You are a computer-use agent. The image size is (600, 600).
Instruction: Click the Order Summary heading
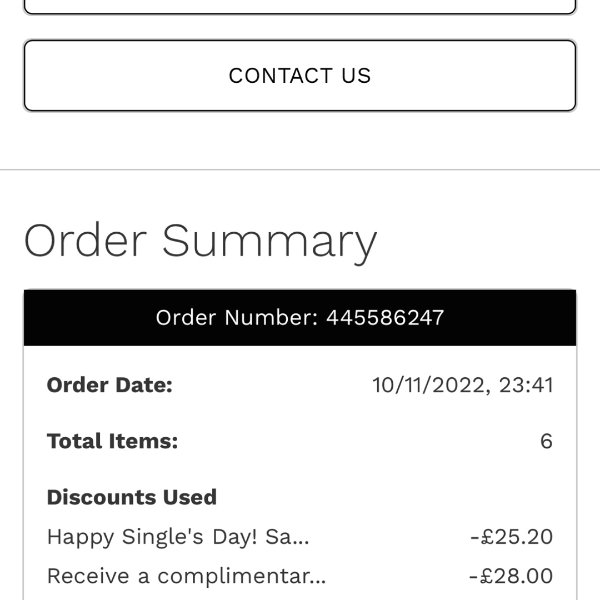click(200, 241)
